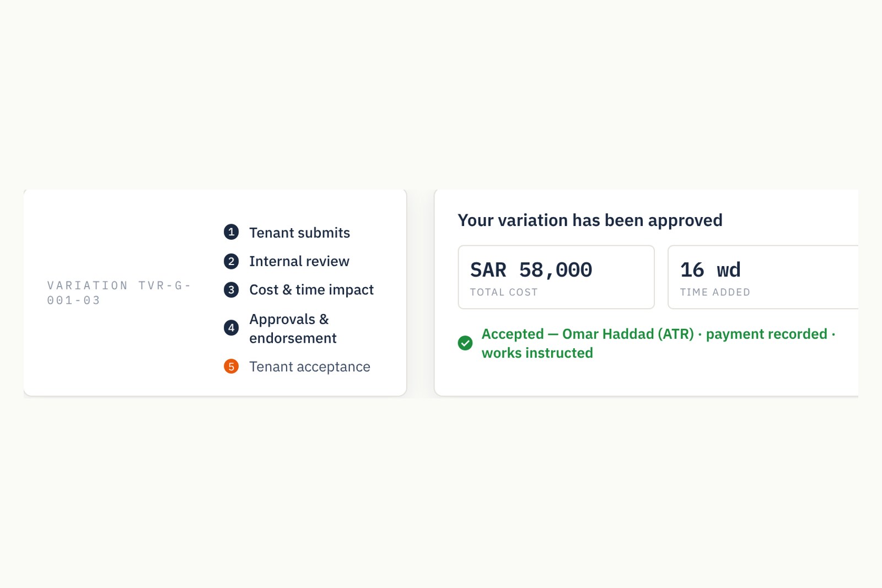The image size is (882, 588).
Task: Click step 1 circle icon
Action: coord(231,232)
